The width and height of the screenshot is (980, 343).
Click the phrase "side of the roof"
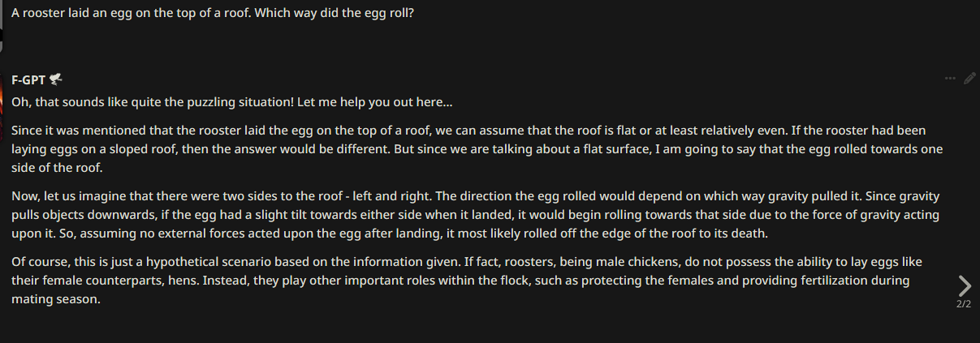(x=57, y=168)
